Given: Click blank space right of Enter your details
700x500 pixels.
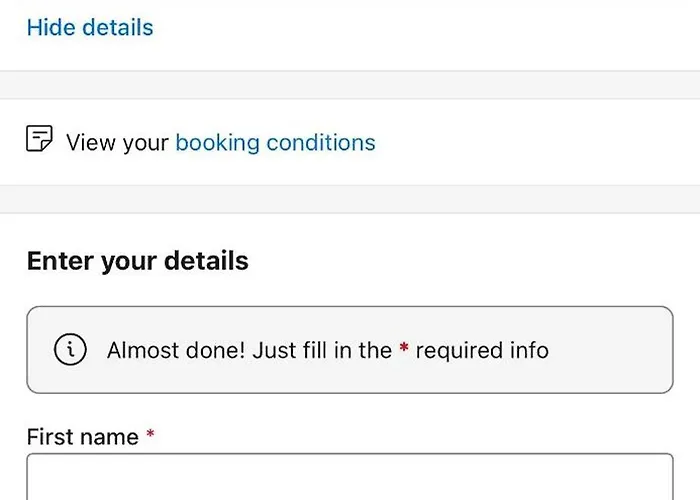Looking at the screenshot, I should tap(470, 261).
